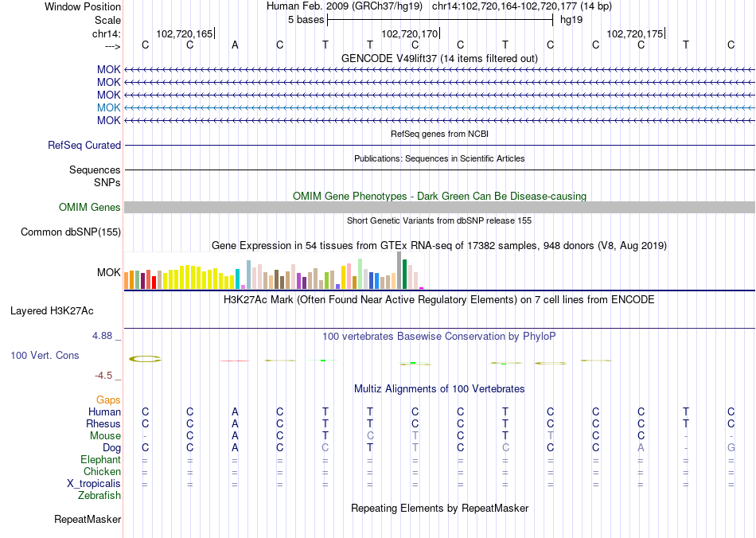Click the dark green bar in GTEx chart
756x538 pixels.
404,275
